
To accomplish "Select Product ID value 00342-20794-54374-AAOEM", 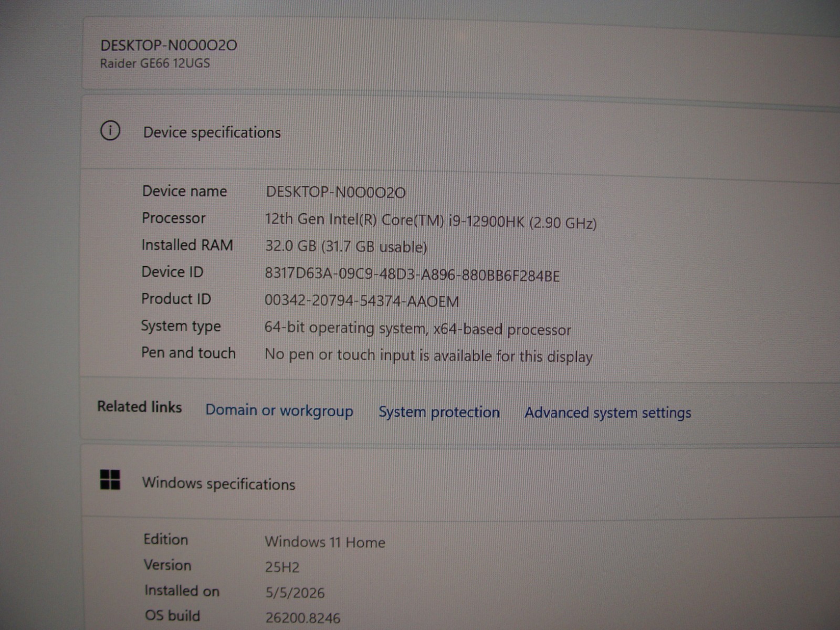I will coord(362,301).
